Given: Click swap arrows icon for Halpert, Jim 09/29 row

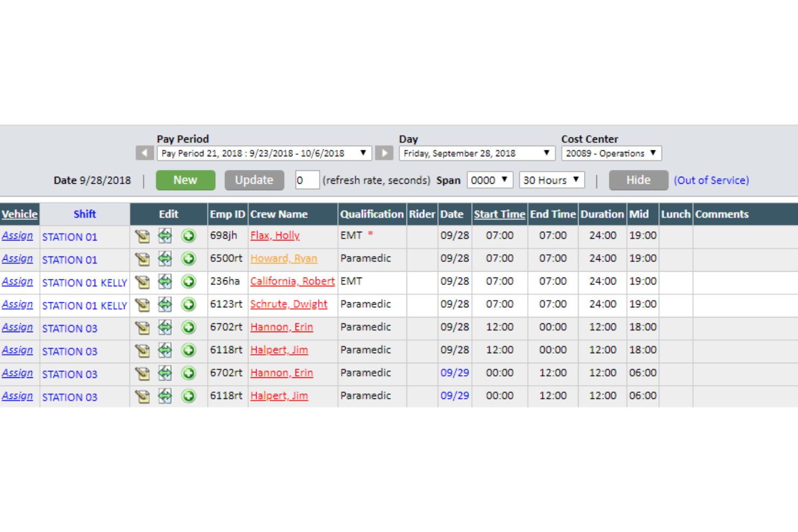Looking at the screenshot, I should (165, 396).
